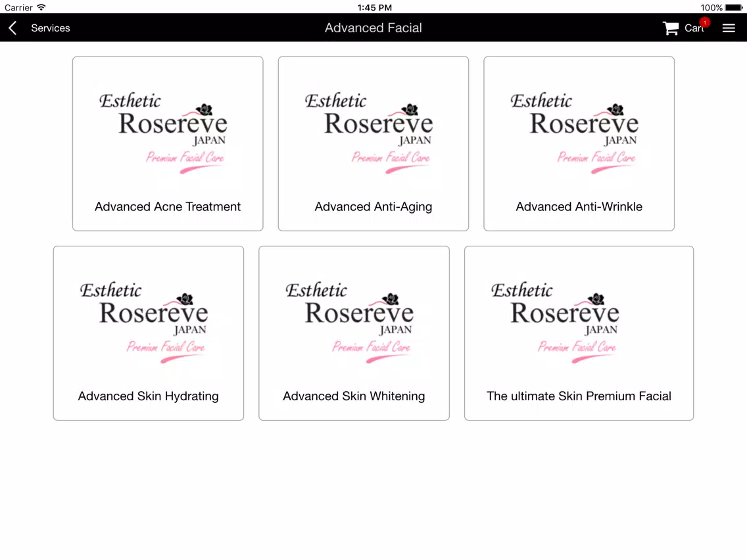The image size is (747, 560).
Task: Open Advanced Skin Whitening logo thumbnail
Action: point(350,321)
